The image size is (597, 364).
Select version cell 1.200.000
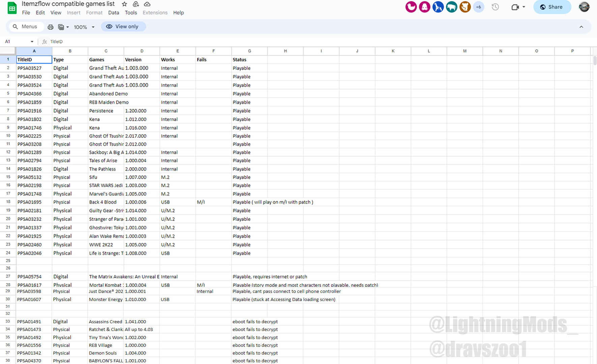tap(142, 111)
